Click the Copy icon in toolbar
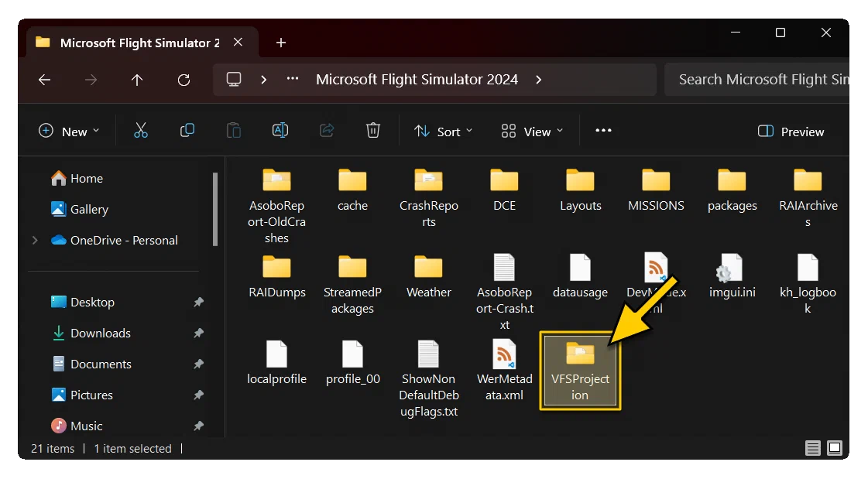The width and height of the screenshot is (868, 479). click(187, 131)
